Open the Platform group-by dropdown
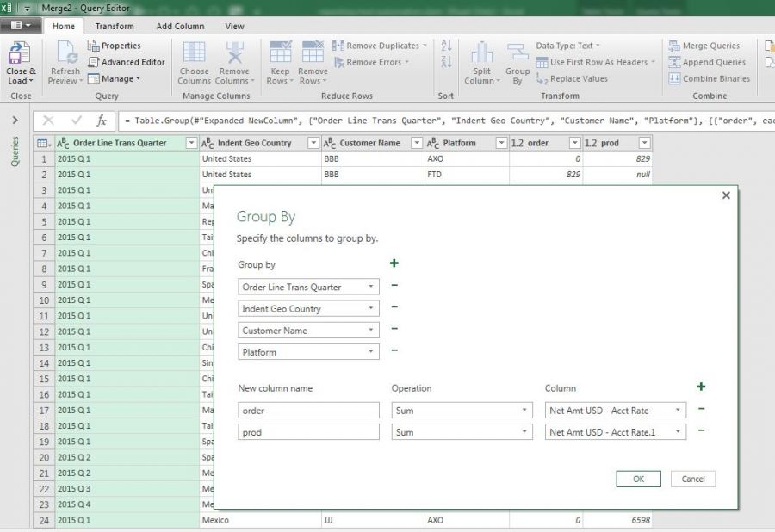 pyautogui.click(x=370, y=352)
